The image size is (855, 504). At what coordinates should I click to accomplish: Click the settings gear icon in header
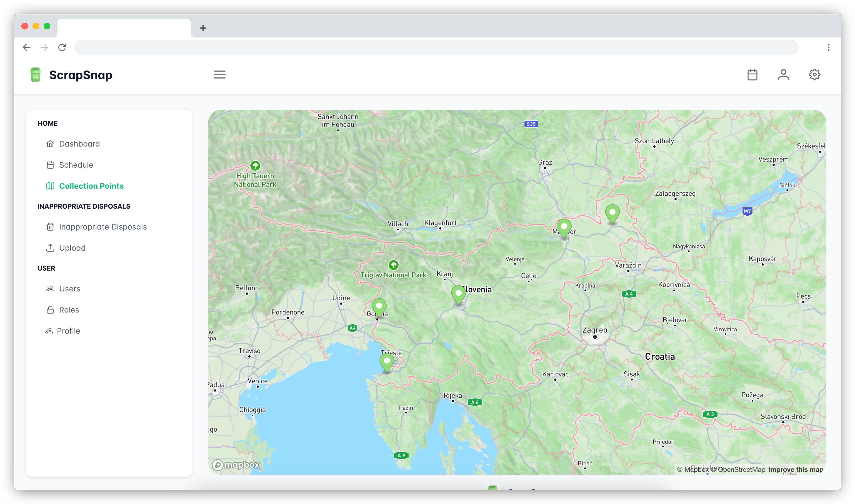click(814, 74)
